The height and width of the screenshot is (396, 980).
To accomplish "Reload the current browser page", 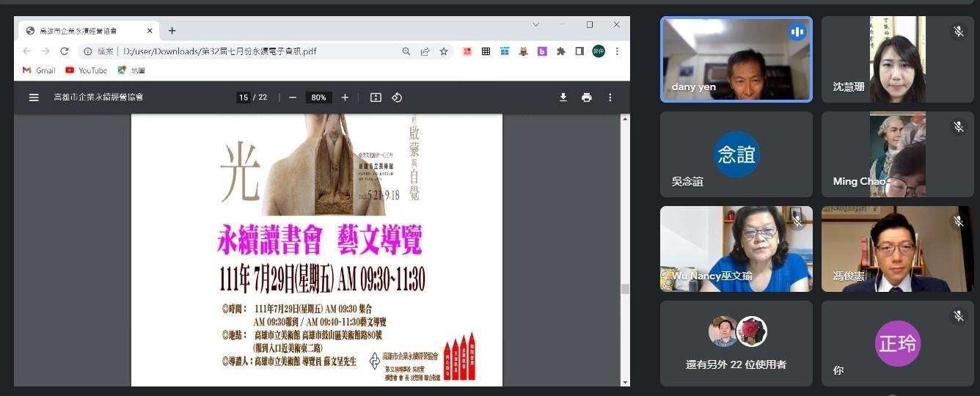I will point(65,51).
